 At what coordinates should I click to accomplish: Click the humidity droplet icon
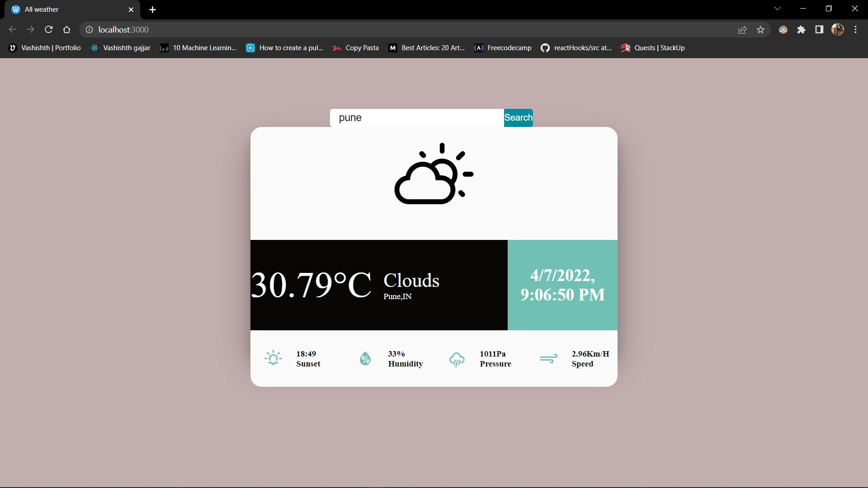coord(365,358)
